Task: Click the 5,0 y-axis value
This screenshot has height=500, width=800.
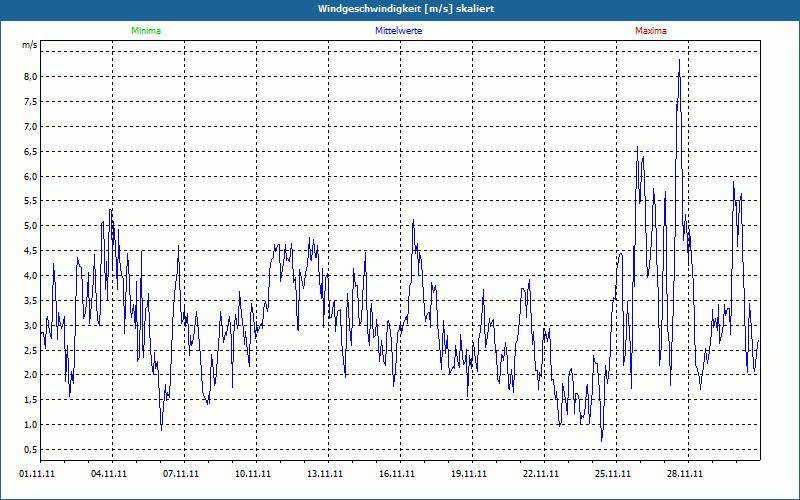Action: point(31,226)
